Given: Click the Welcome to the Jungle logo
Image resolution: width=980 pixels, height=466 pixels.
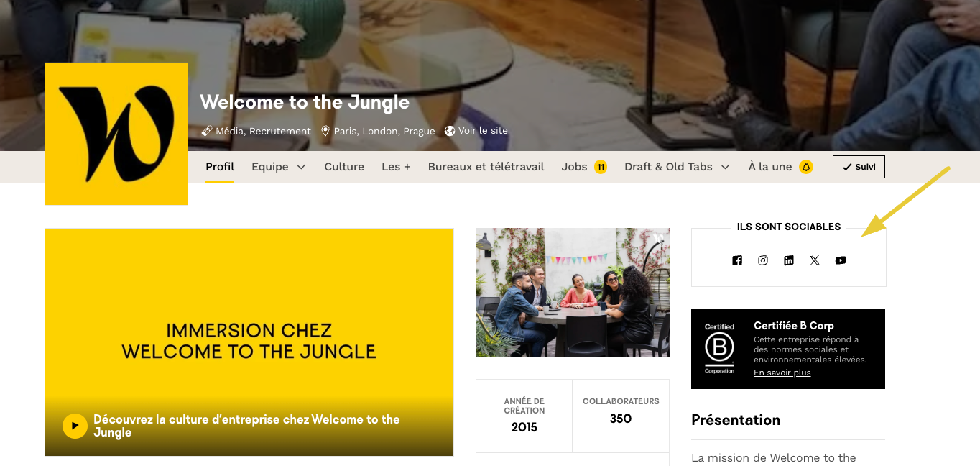Looking at the screenshot, I should pyautogui.click(x=116, y=134).
